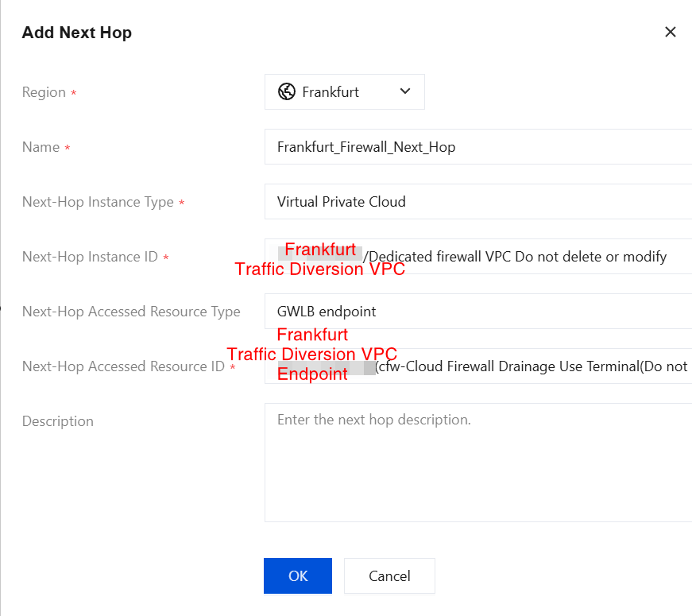692x616 pixels.
Task: Open the GWLB endpoint resource type selector
Action: pyautogui.click(x=477, y=312)
